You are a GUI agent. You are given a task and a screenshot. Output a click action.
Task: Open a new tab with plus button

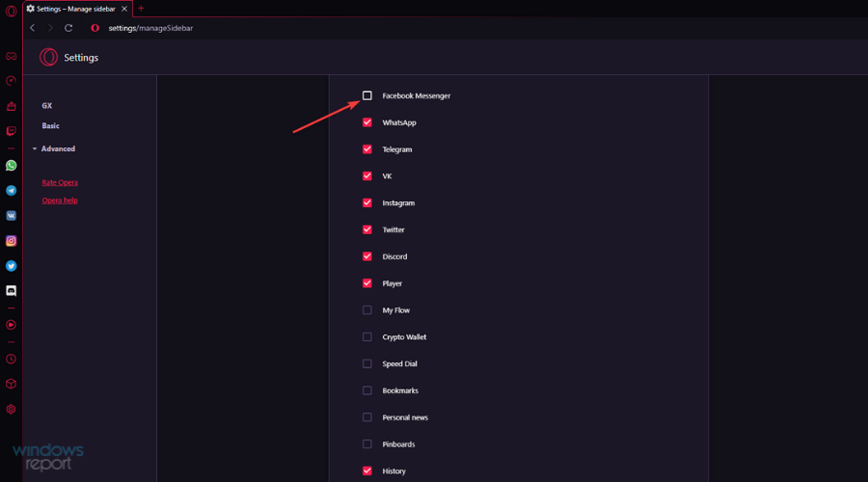[x=141, y=9]
